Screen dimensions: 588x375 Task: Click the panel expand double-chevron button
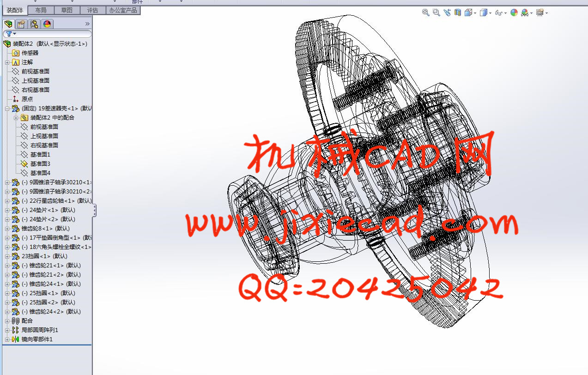(87, 24)
